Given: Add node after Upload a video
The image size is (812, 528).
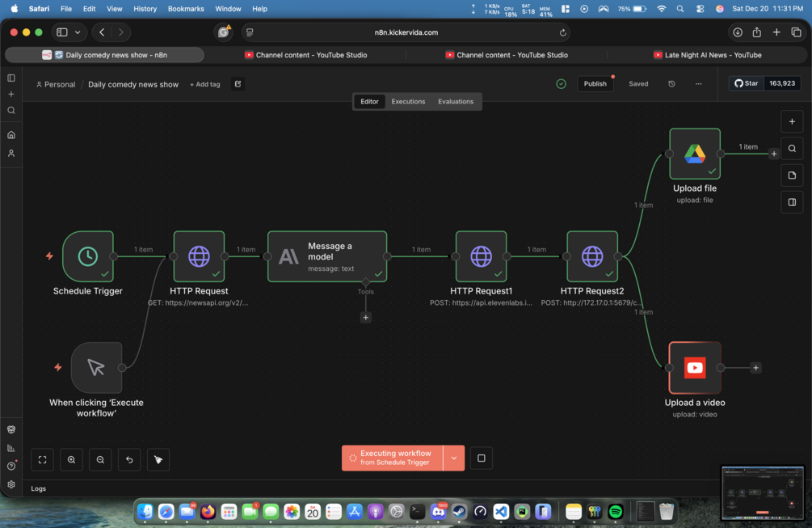Looking at the screenshot, I should [755, 367].
